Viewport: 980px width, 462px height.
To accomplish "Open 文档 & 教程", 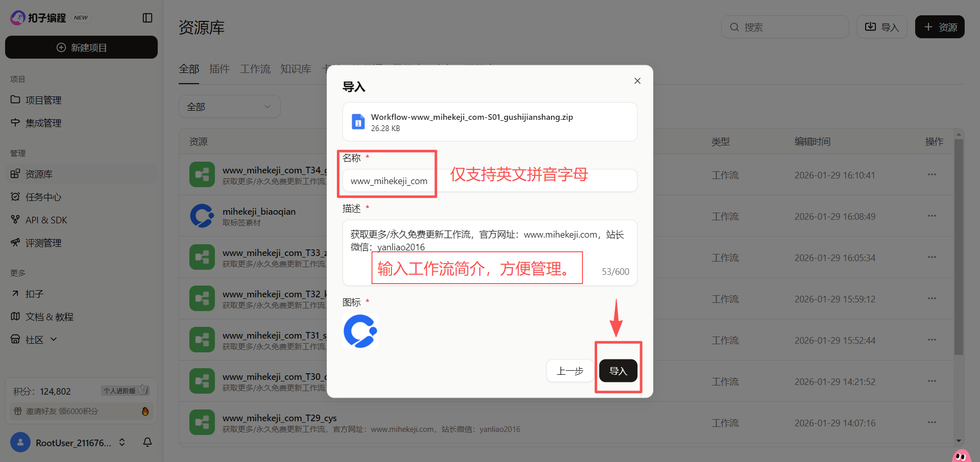I will [49, 316].
